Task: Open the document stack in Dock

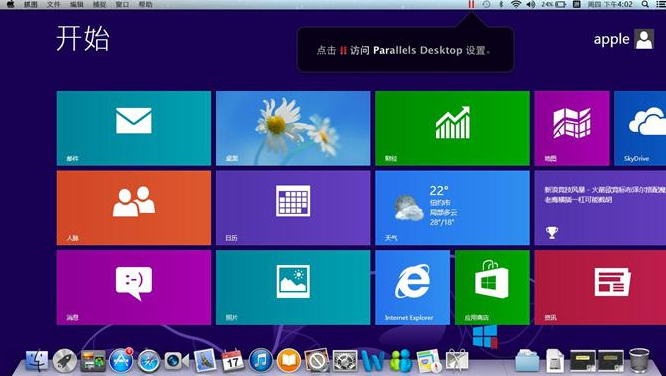Action: (555, 361)
